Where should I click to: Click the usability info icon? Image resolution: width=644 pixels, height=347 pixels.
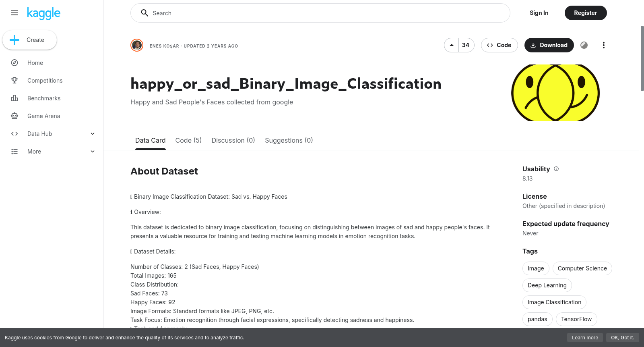point(556,169)
